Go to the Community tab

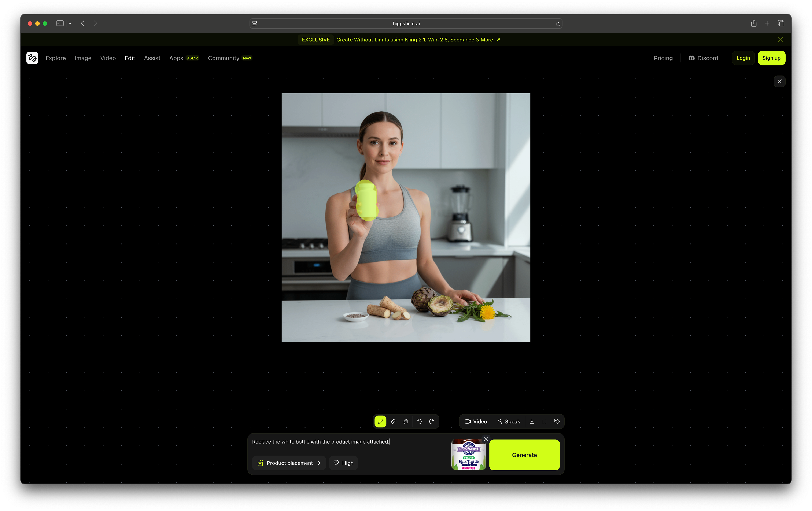[224, 58]
